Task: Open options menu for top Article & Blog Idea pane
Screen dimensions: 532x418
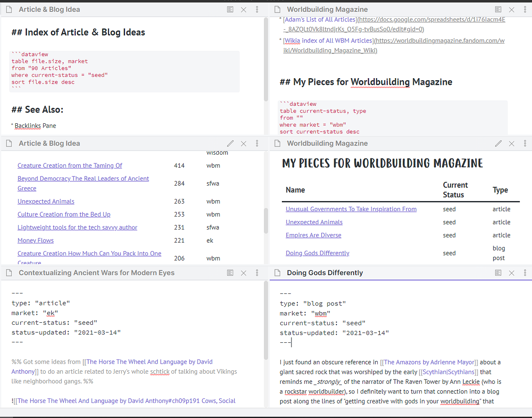Action: [x=257, y=9]
